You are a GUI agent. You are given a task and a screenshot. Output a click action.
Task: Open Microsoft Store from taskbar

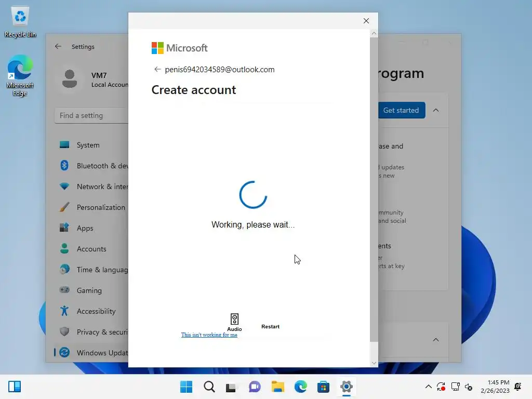323,387
